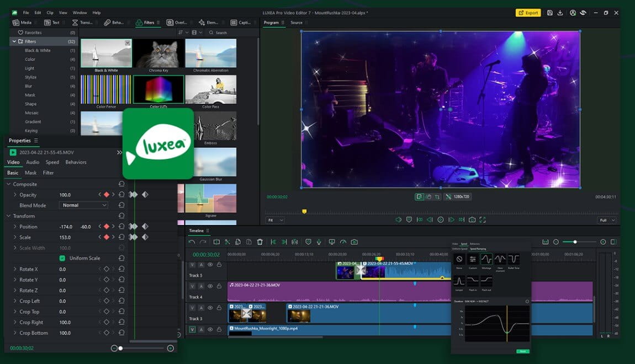Image resolution: width=635 pixels, height=364 pixels.
Task: Collapse the Composite section
Action: click(8, 184)
